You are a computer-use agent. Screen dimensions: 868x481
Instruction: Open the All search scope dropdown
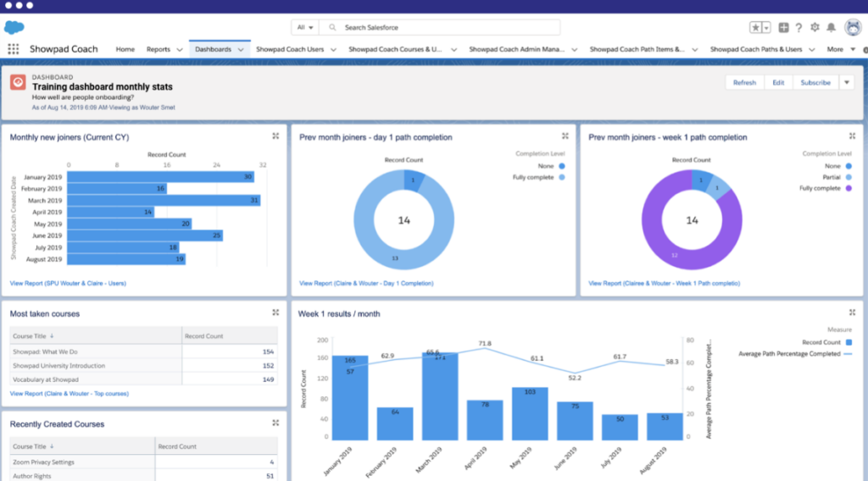click(x=305, y=27)
